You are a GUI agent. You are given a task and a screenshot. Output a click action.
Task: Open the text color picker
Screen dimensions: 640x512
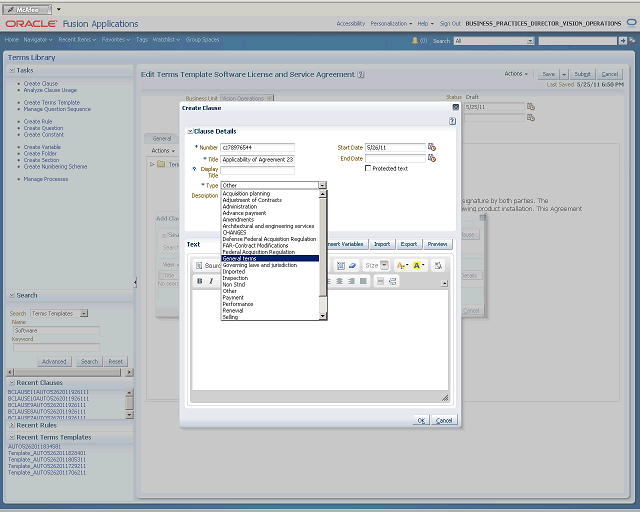tap(402, 265)
